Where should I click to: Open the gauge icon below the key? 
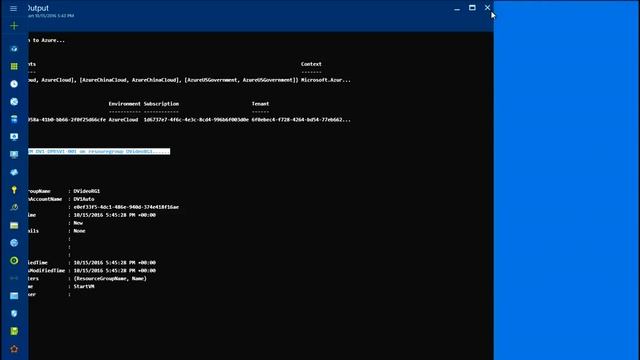tap(14, 207)
